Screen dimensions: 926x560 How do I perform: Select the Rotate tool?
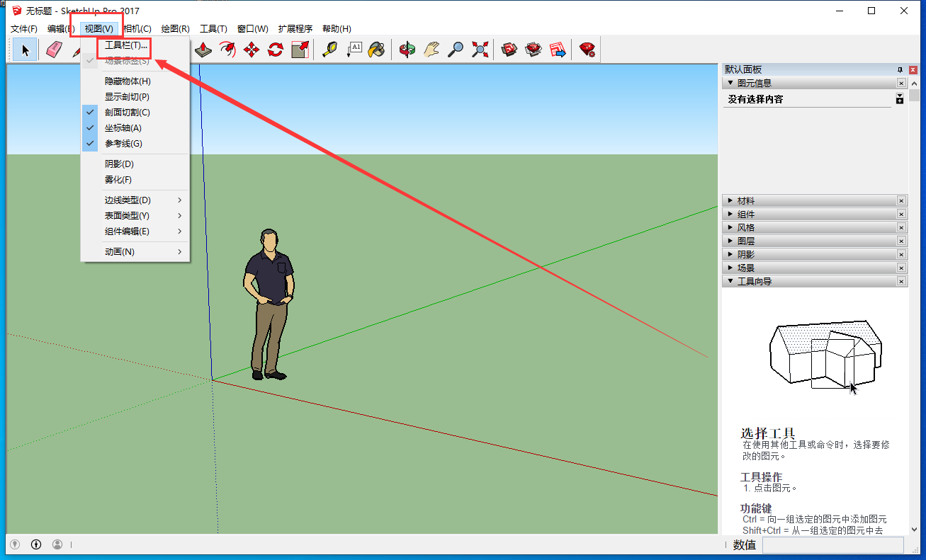coord(276,50)
